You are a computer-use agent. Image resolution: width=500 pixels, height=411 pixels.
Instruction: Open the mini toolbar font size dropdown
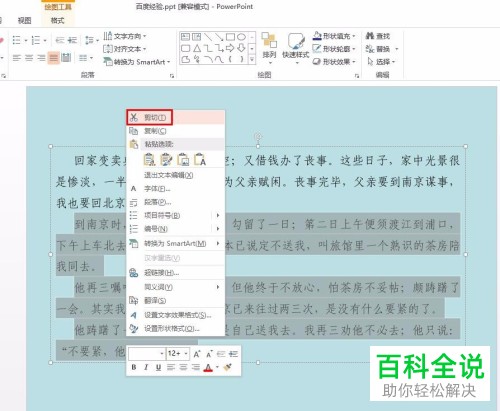click(x=186, y=354)
